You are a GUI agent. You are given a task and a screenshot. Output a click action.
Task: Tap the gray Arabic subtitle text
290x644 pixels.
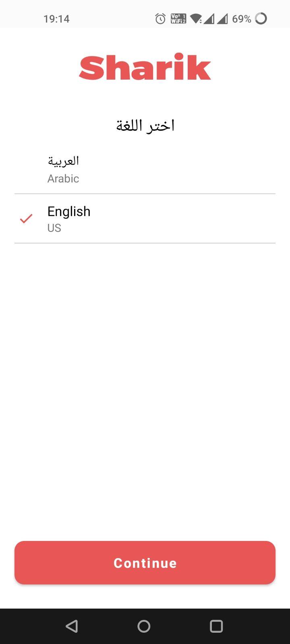click(63, 178)
